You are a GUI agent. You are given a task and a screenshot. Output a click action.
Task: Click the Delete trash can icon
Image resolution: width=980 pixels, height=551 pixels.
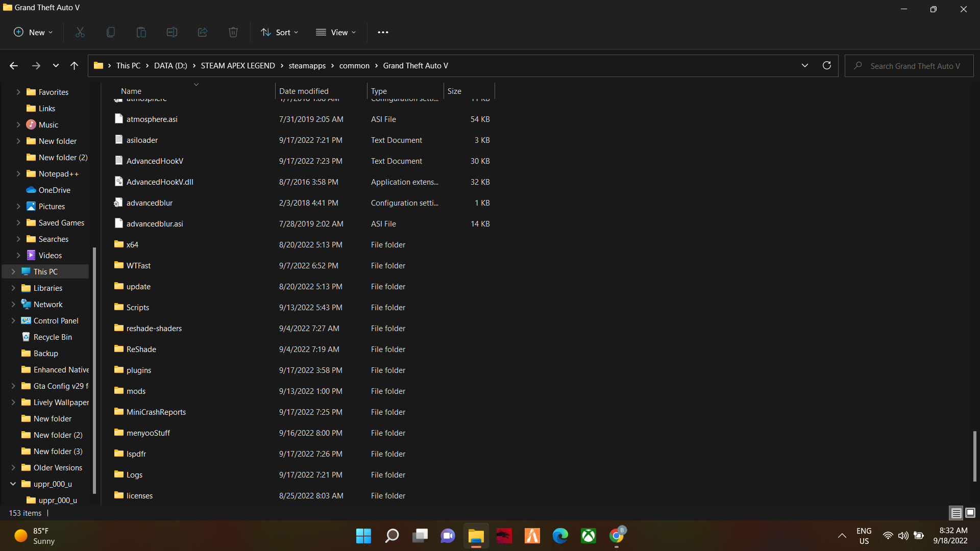point(233,32)
